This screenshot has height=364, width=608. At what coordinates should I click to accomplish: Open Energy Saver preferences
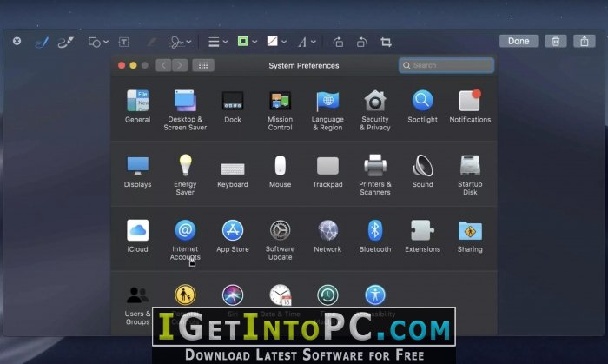pos(185,175)
